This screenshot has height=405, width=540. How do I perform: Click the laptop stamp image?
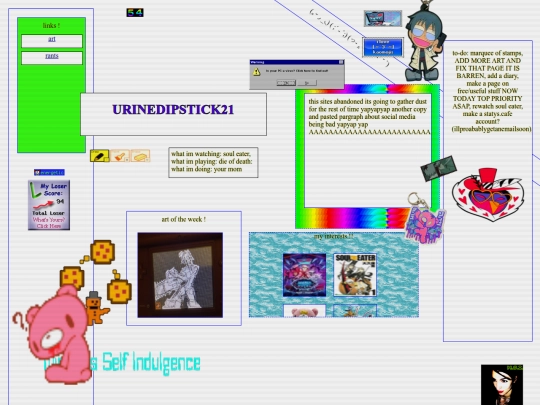point(383,19)
